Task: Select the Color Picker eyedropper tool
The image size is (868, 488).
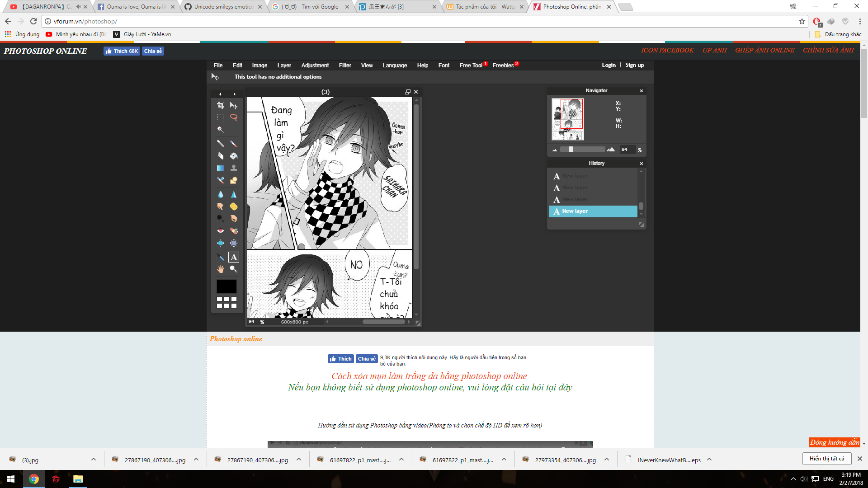Action: coord(220,257)
